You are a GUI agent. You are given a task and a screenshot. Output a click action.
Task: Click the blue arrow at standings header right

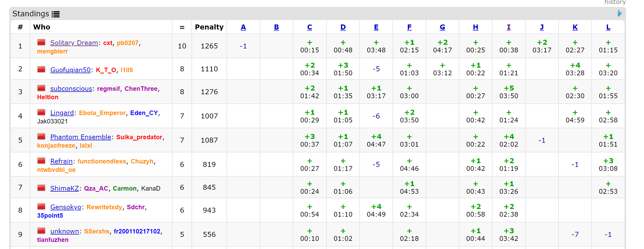[x=620, y=13]
